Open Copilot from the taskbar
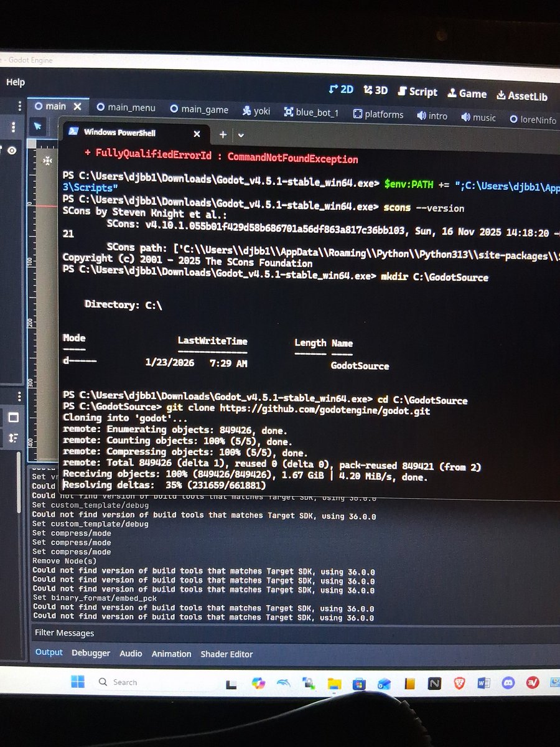The image size is (560, 747). [258, 683]
